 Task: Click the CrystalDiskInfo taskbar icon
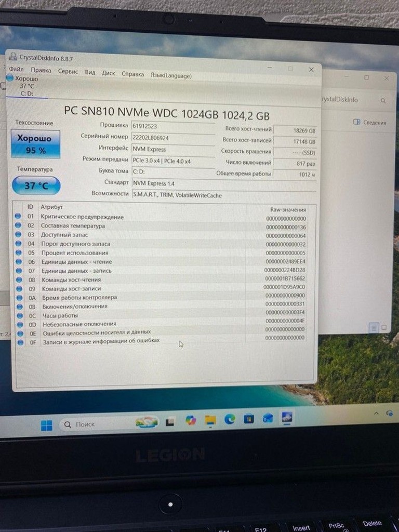tap(287, 417)
